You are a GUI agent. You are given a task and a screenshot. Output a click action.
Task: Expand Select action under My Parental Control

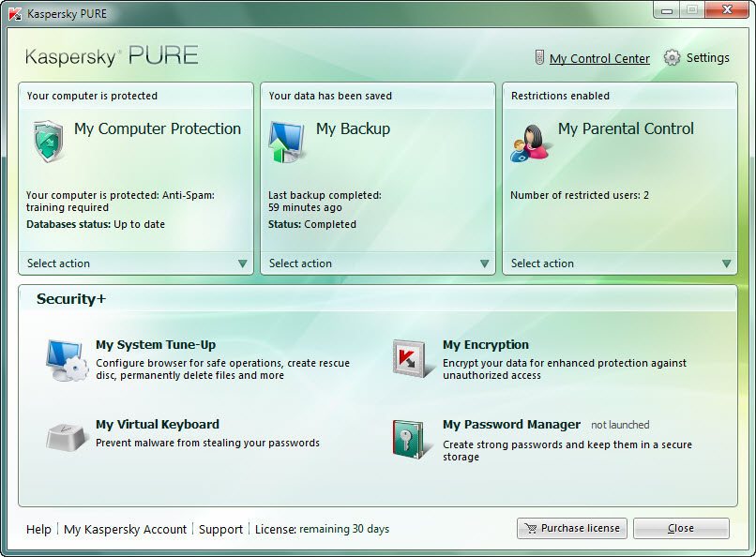(x=620, y=263)
